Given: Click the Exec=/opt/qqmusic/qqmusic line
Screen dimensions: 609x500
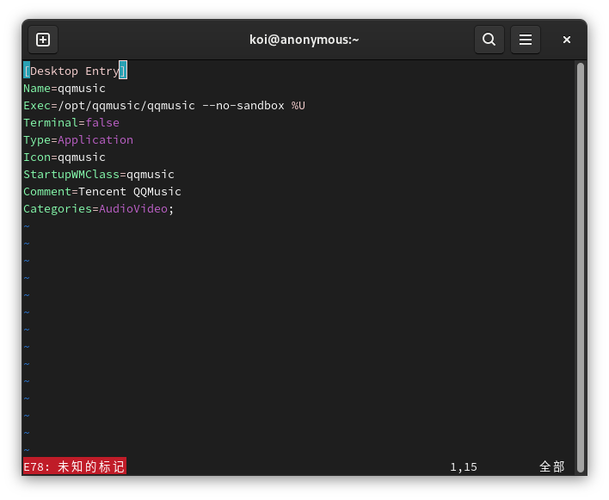Looking at the screenshot, I should click(164, 106).
